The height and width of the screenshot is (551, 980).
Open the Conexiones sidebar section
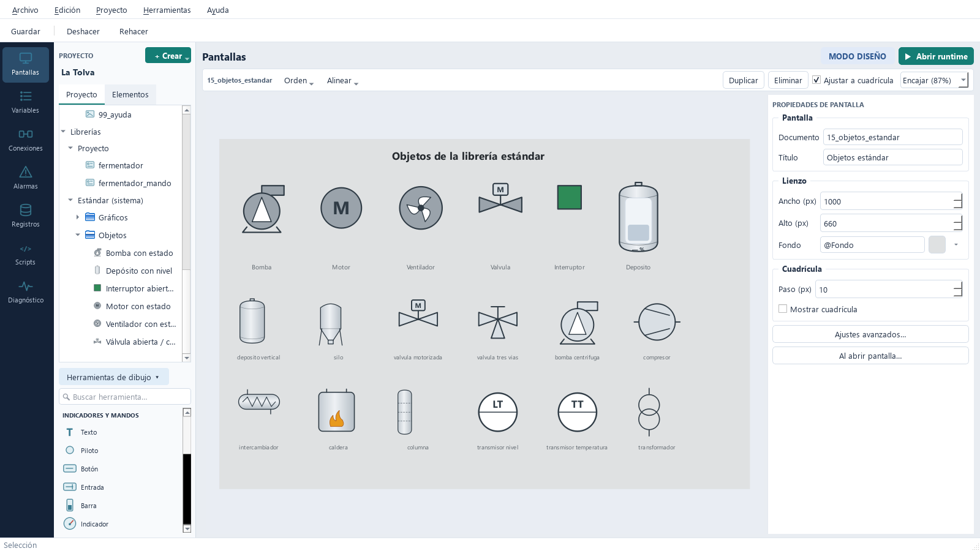coord(26,140)
